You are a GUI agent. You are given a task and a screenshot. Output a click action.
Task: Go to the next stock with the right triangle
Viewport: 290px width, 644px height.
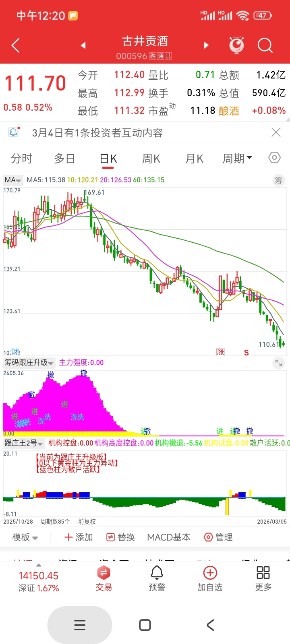pos(206,45)
